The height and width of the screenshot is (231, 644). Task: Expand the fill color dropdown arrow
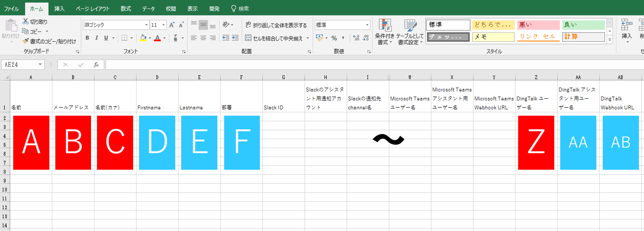click(149, 38)
